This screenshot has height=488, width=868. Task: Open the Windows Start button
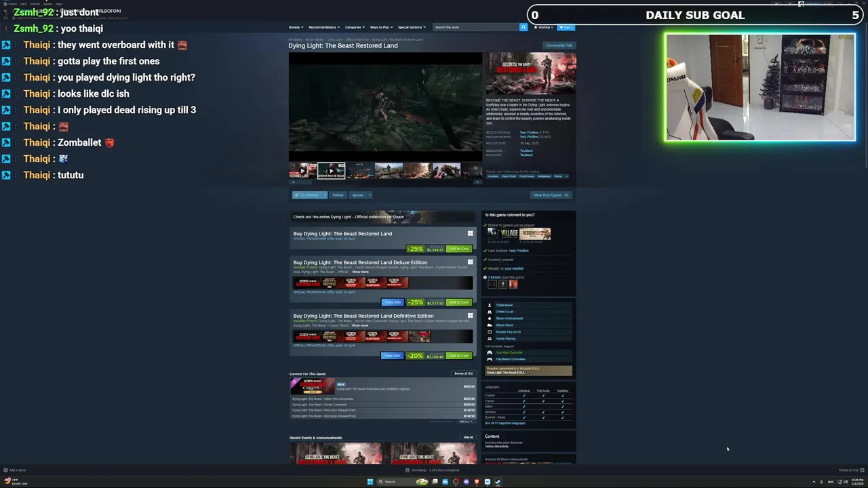[x=370, y=482]
